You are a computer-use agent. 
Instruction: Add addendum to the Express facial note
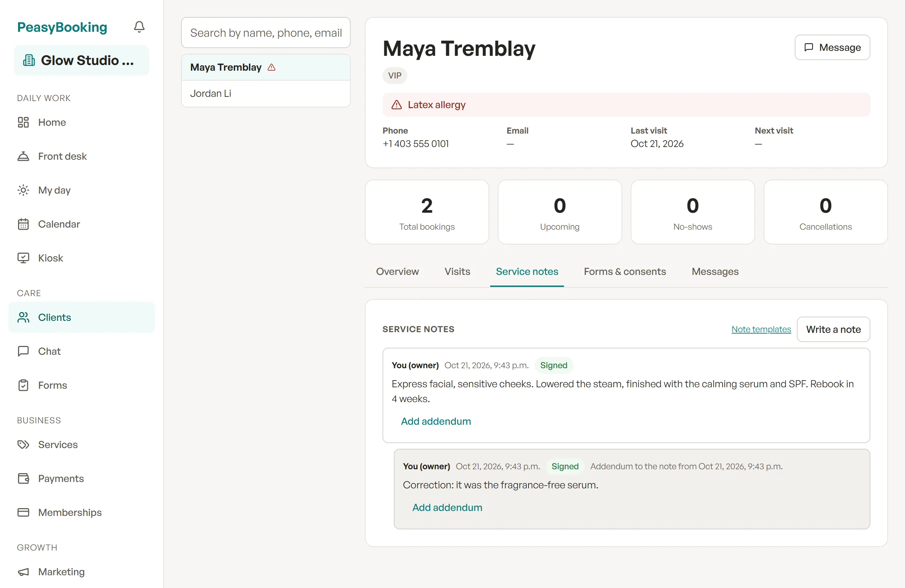click(x=436, y=421)
